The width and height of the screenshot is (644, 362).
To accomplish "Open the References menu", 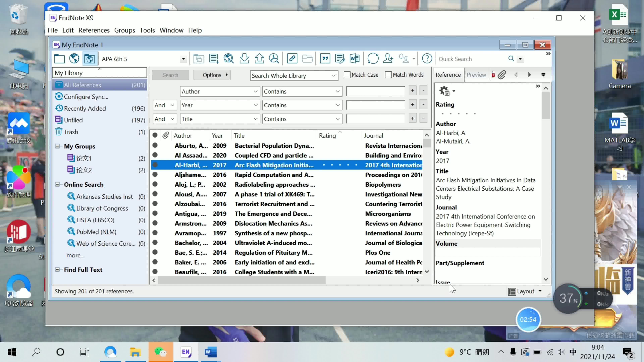I will [94, 30].
